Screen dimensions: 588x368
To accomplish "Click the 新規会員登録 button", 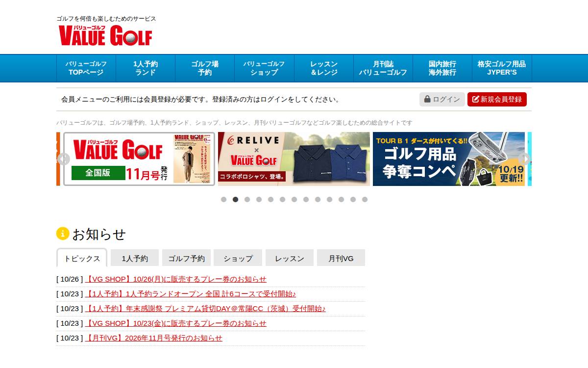I will coord(497,99).
